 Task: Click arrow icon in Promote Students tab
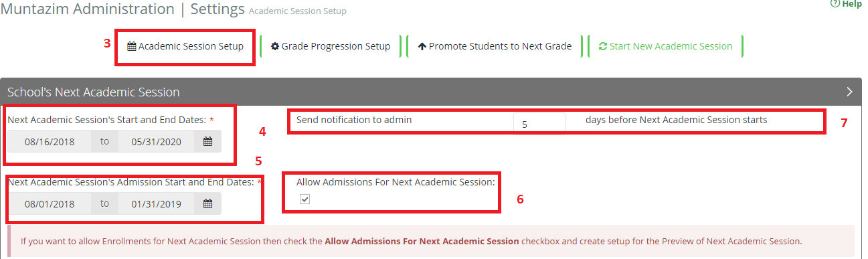pyautogui.click(x=422, y=47)
